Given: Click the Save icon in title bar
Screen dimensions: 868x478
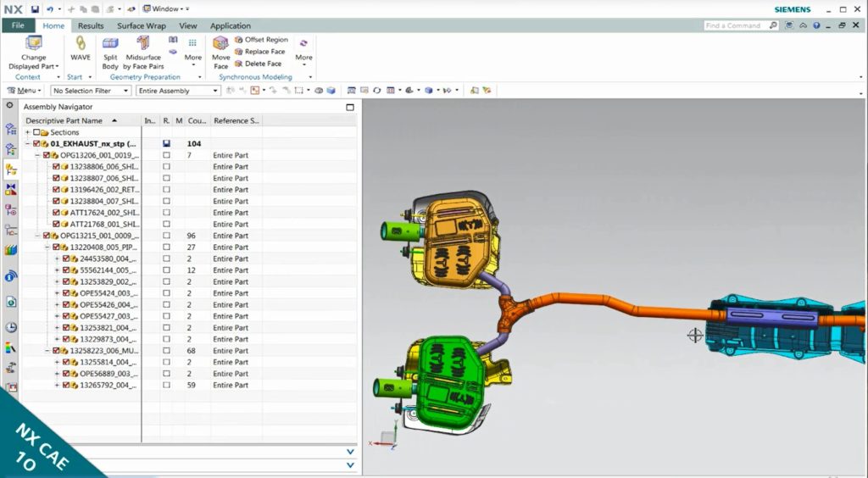Looking at the screenshot, I should click(x=35, y=8).
